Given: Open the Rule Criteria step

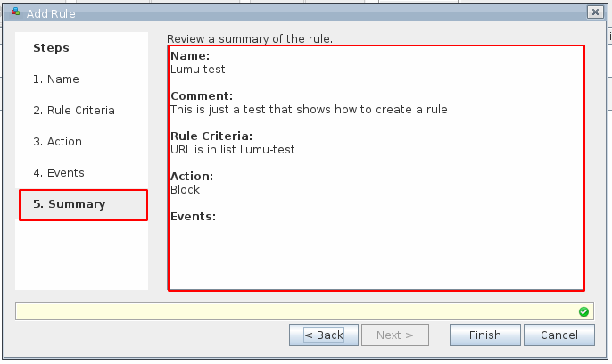Looking at the screenshot, I should 74,111.
